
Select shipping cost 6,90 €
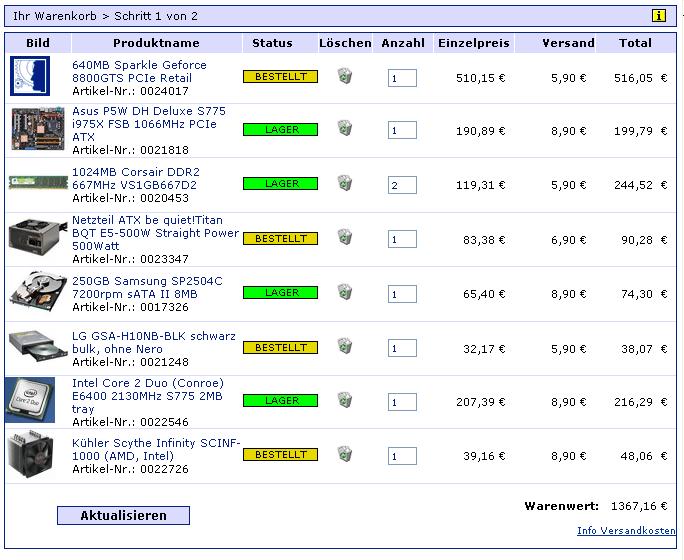568,240
